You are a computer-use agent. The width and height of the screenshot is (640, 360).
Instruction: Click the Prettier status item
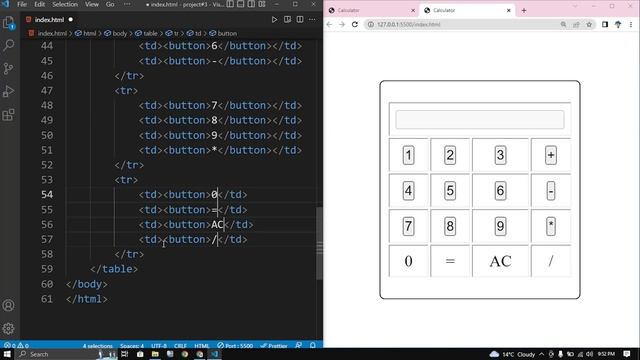[x=274, y=346]
